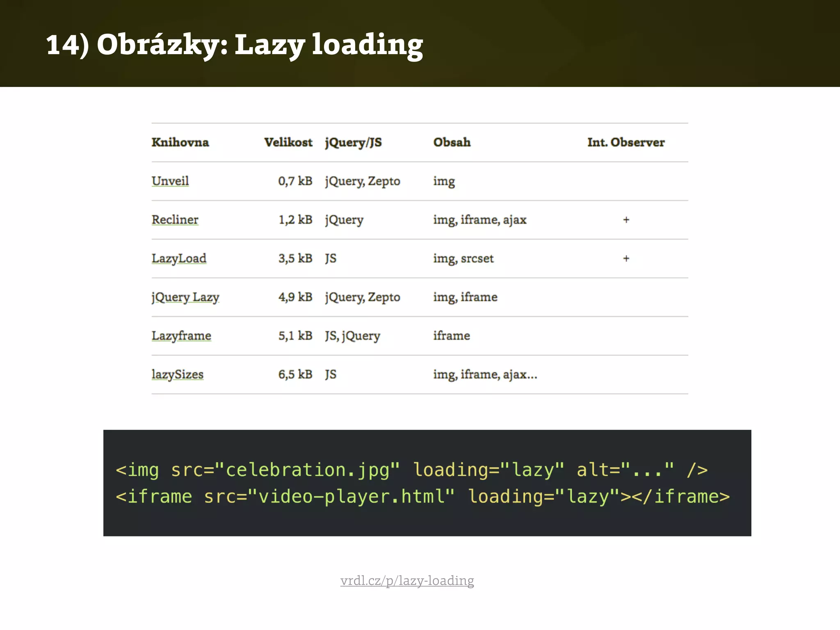Select the 0,7 kB size cell
Viewport: 840px width, 630px height.
point(295,181)
